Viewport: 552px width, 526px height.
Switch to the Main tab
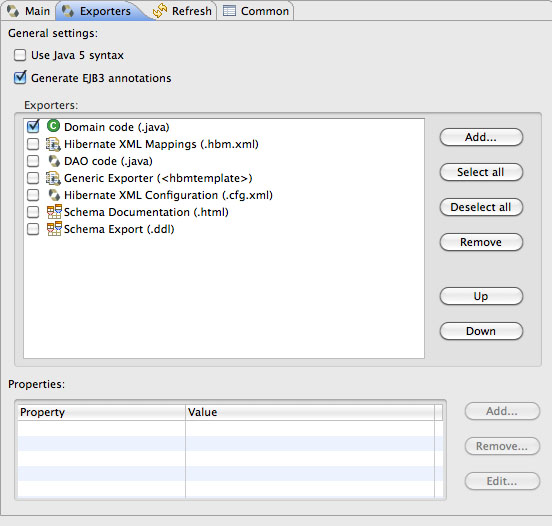[x=29, y=11]
